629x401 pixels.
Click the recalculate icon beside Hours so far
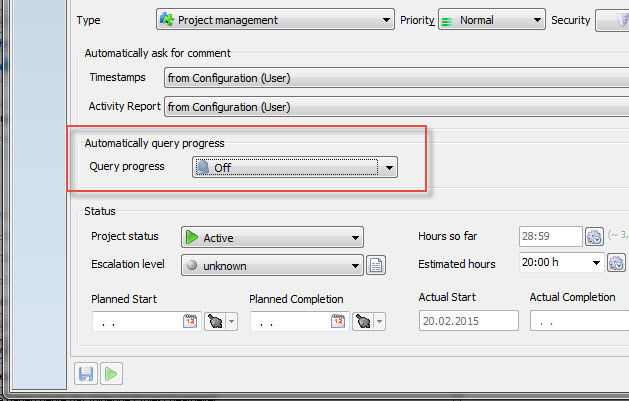tap(594, 237)
